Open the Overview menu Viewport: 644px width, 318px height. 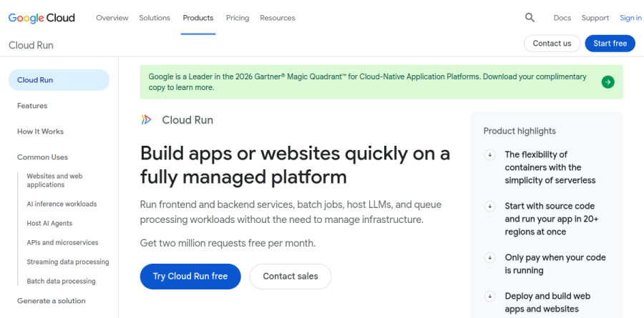112,18
